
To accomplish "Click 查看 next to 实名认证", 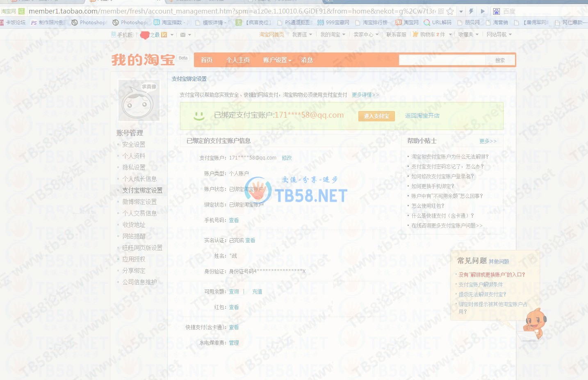I will click(250, 240).
